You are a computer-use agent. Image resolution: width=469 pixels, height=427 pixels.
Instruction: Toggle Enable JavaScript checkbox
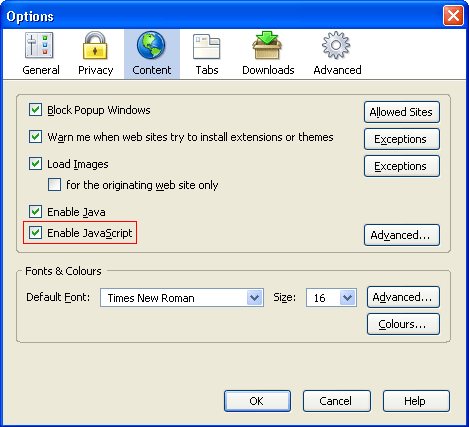(35, 232)
